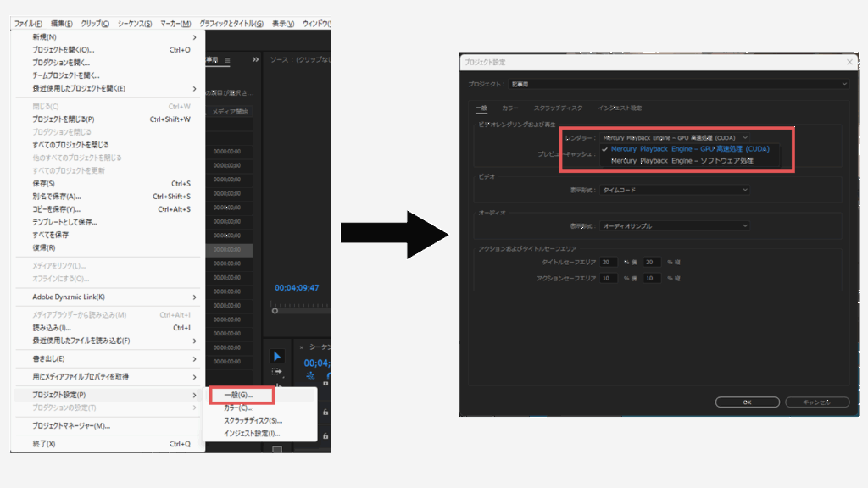The height and width of the screenshot is (488, 868).
Task: Expand Adobe Dynamic Link(K) submenu
Action: (106, 297)
